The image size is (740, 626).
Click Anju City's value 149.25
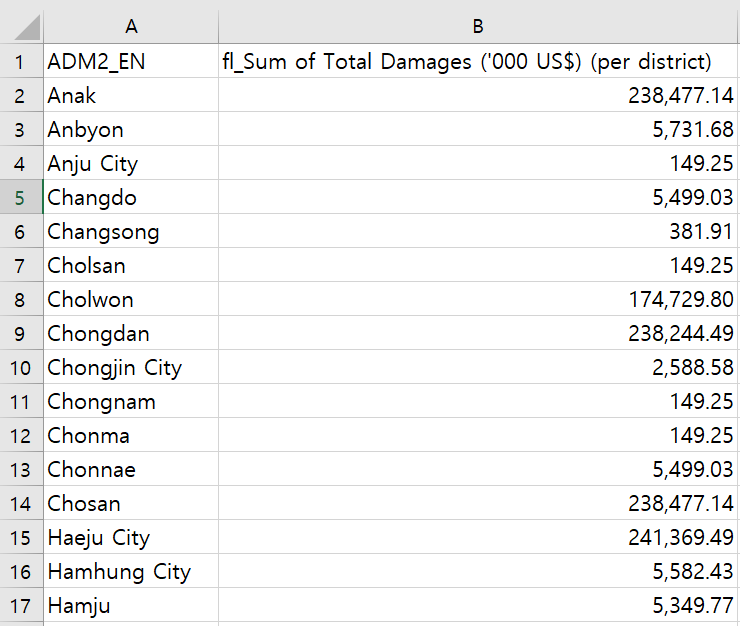point(478,163)
